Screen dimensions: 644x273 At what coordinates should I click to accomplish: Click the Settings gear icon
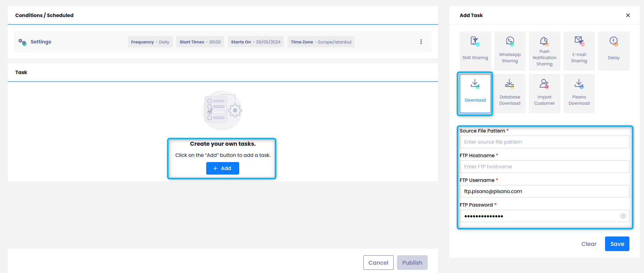click(x=23, y=42)
